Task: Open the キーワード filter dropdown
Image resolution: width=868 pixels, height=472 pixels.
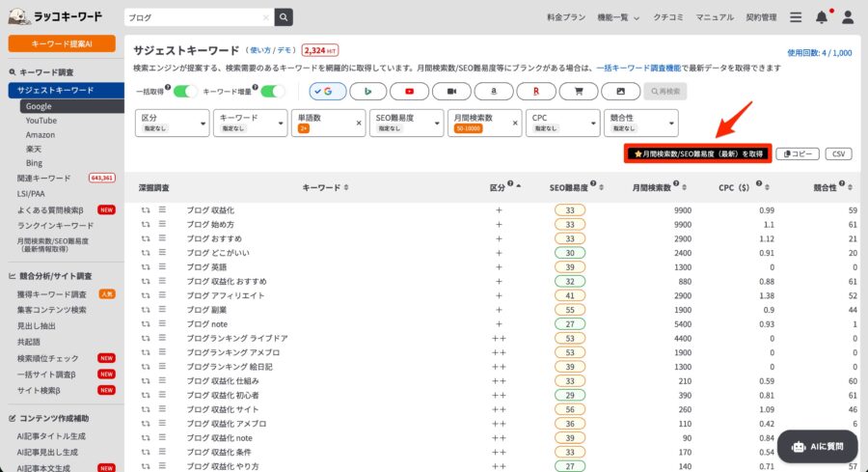Action: [250, 123]
